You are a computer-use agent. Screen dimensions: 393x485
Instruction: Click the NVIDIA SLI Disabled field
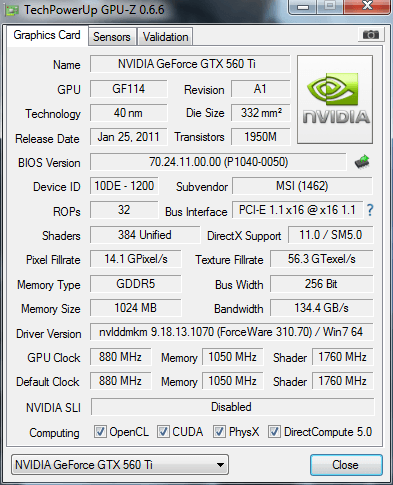(232, 407)
